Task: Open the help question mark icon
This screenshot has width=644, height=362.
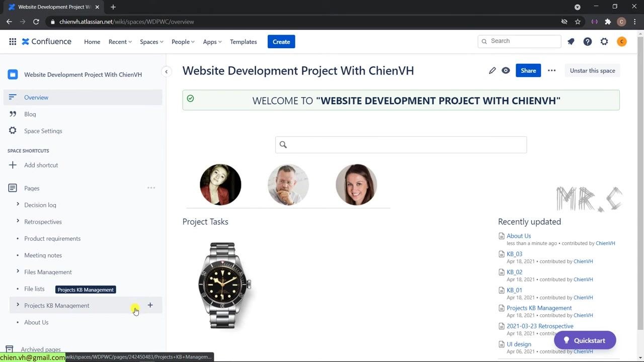Action: click(x=588, y=42)
